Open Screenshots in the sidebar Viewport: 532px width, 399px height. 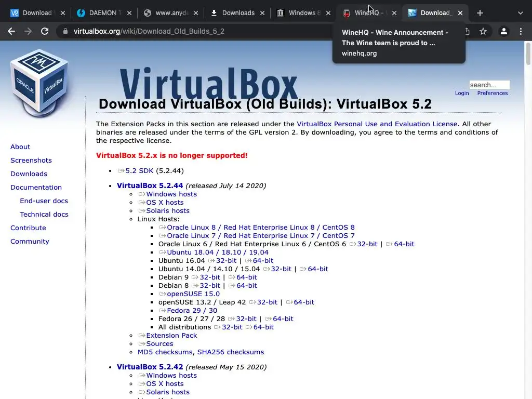point(31,161)
